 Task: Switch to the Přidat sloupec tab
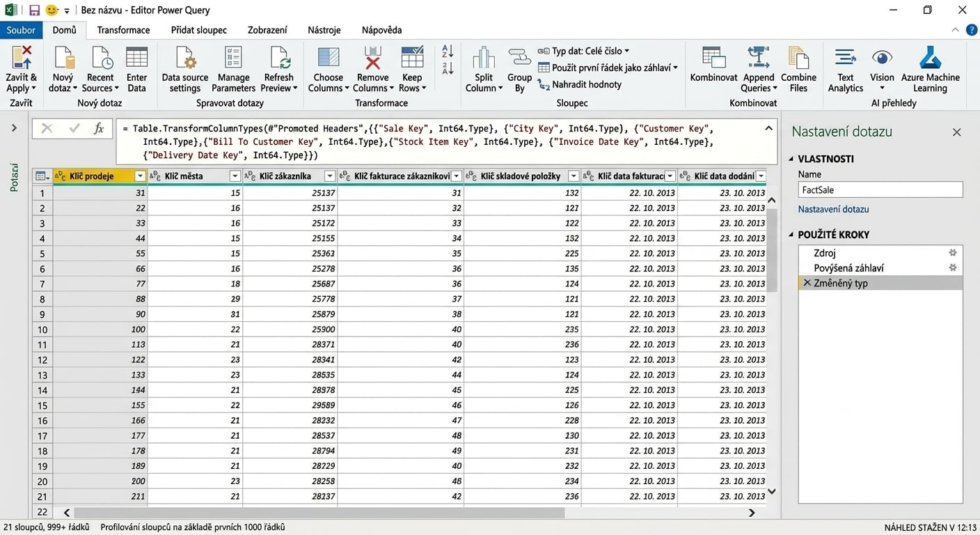(x=199, y=30)
